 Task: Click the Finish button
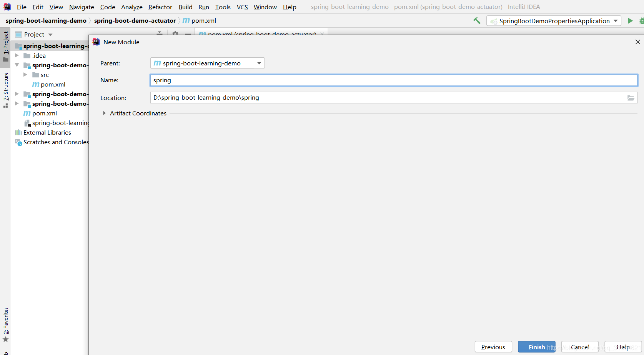pos(536,347)
